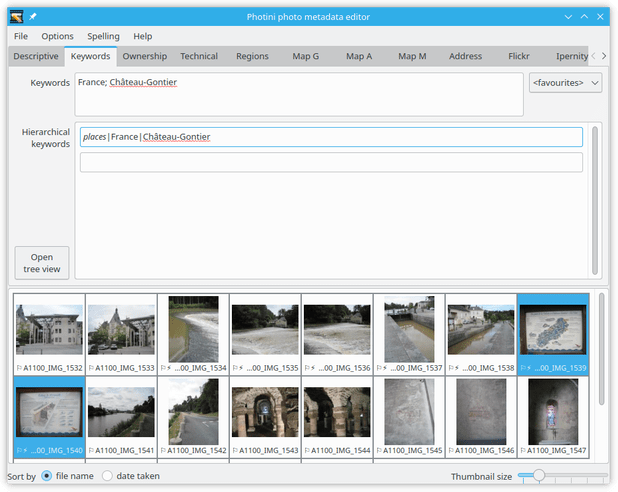Switch to the Map A tab
618x492 pixels.
[x=359, y=56]
